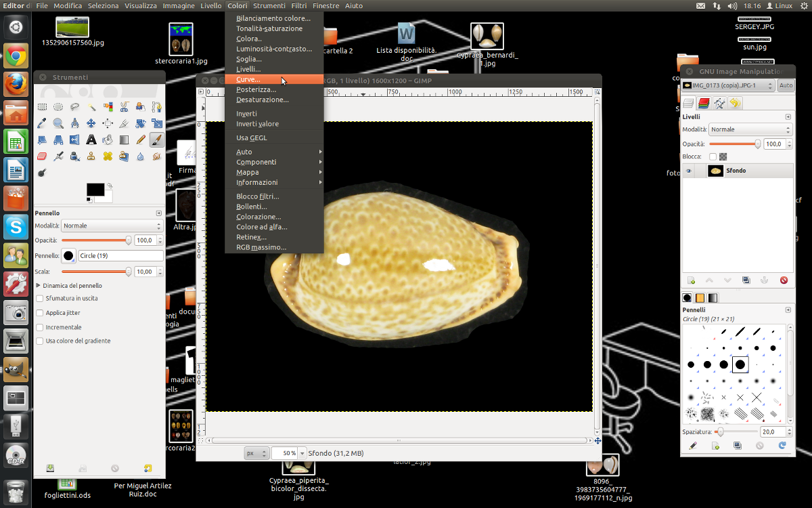812x508 pixels.
Task: Open image selector IMG_0173 dropdown
Action: coord(728,85)
